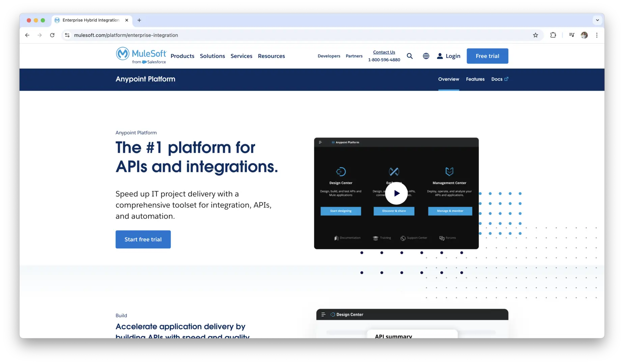
Task: Click the Developers link
Action: 329,56
